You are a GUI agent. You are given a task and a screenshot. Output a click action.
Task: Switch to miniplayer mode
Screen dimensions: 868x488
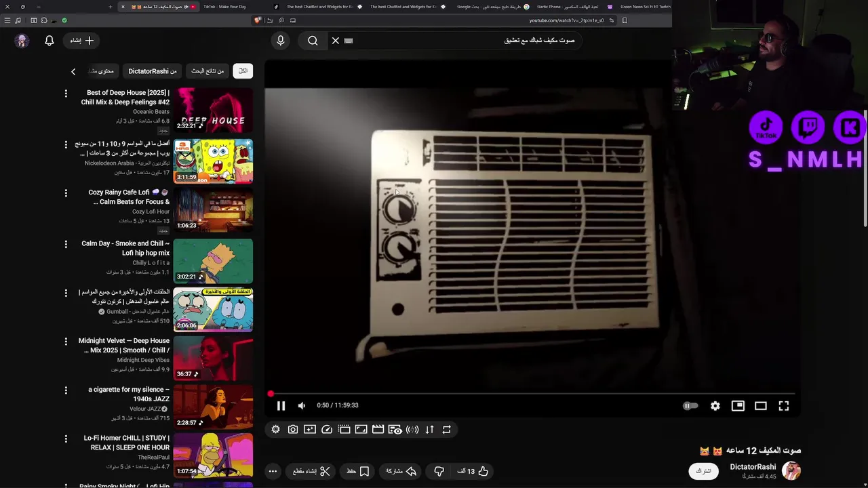point(738,405)
